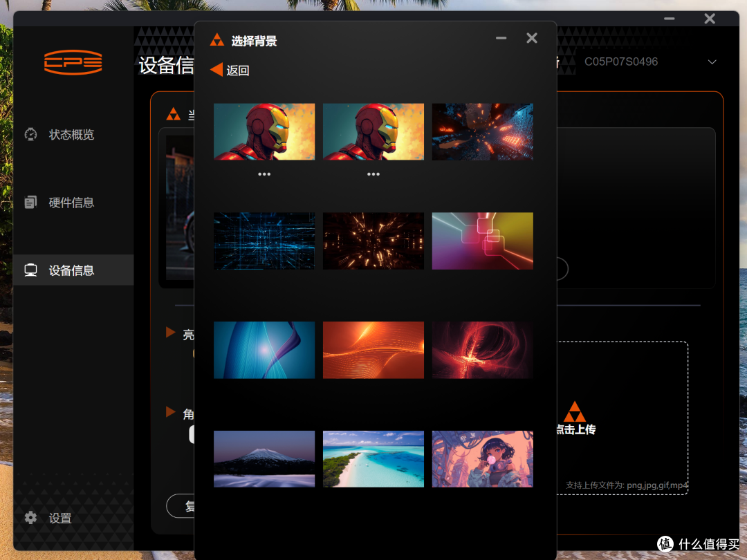The width and height of the screenshot is (747, 560).
Task: Select 设备信息 in the sidebar
Action: tap(73, 270)
